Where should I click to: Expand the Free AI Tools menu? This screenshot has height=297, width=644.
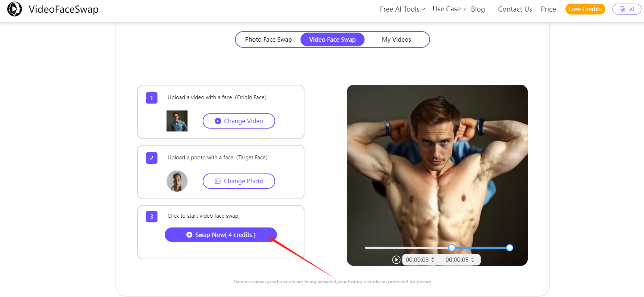402,9
